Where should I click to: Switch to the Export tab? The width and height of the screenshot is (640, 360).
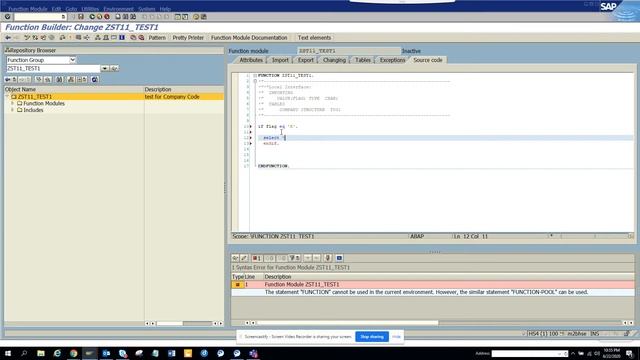(305, 60)
